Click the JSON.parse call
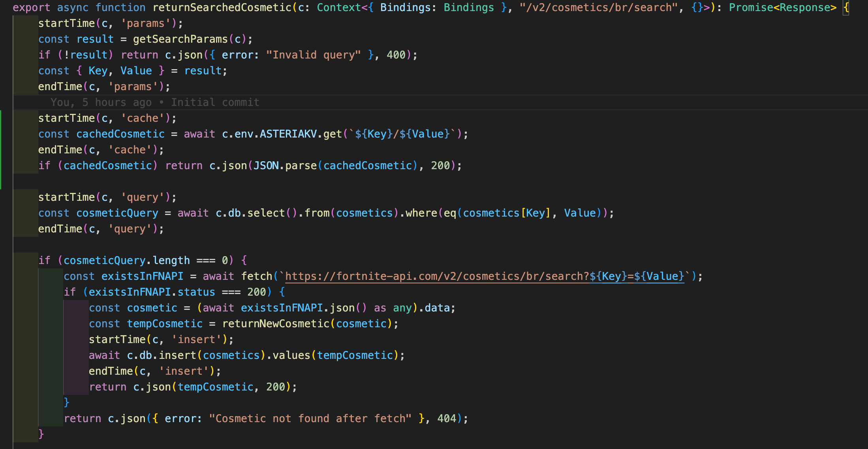The width and height of the screenshot is (868, 449). (x=285, y=166)
